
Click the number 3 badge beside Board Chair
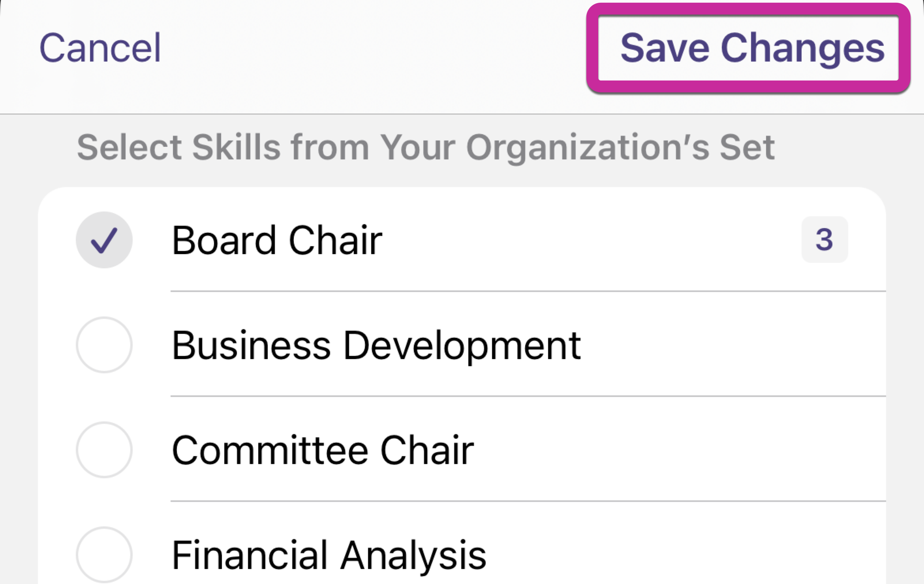point(824,240)
